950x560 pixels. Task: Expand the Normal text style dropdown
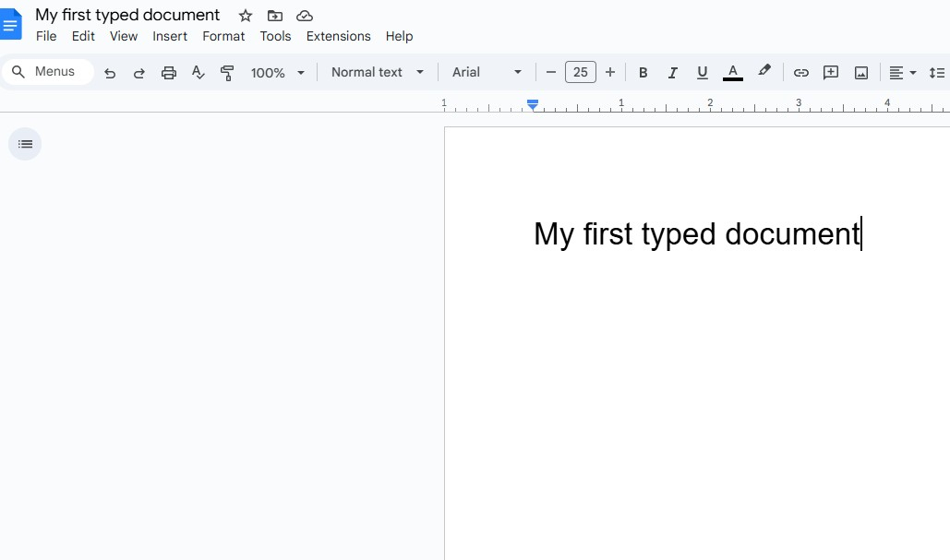point(378,72)
